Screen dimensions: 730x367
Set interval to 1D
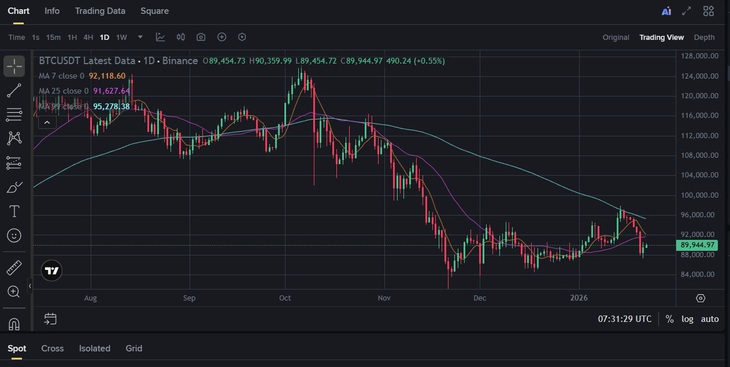coord(104,37)
